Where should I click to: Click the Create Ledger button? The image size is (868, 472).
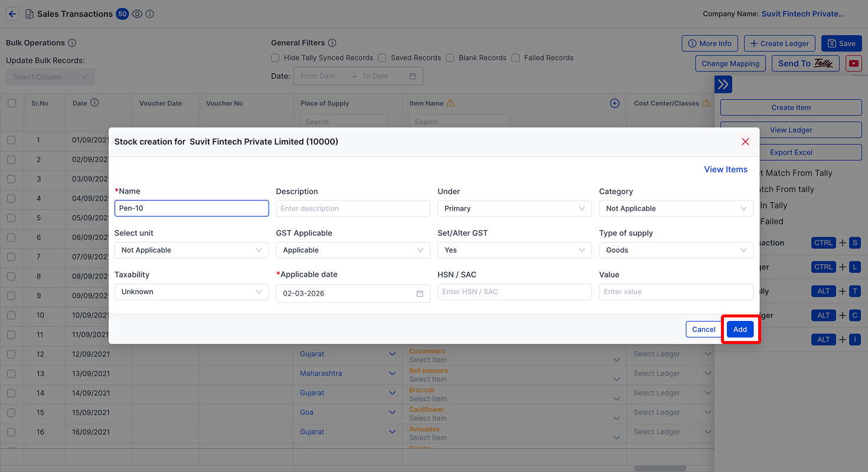coord(779,43)
